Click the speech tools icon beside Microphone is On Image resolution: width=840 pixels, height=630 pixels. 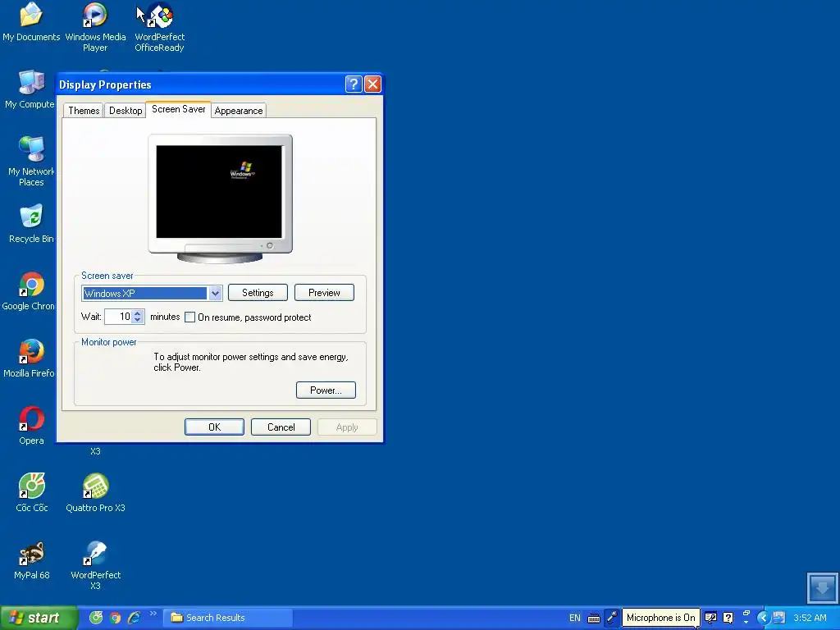710,618
